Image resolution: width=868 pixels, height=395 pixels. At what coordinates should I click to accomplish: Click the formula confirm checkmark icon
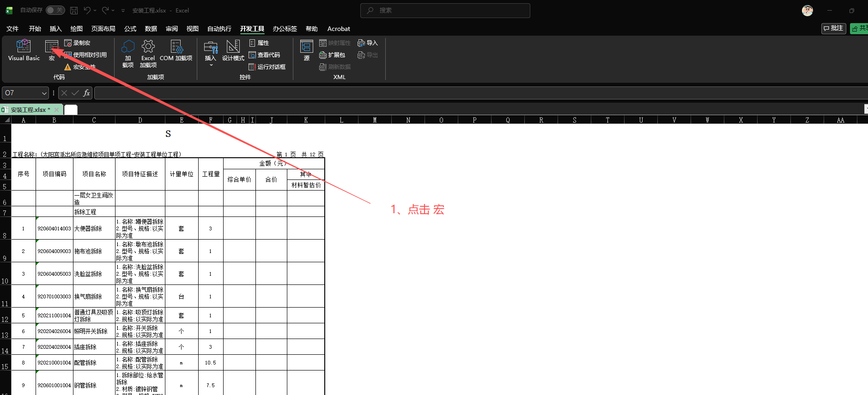point(75,93)
